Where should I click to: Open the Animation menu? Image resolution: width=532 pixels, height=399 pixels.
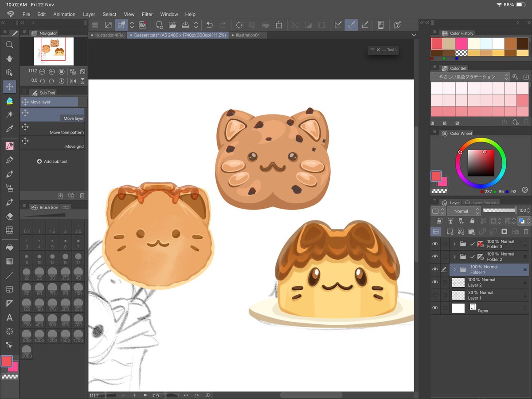click(x=64, y=14)
